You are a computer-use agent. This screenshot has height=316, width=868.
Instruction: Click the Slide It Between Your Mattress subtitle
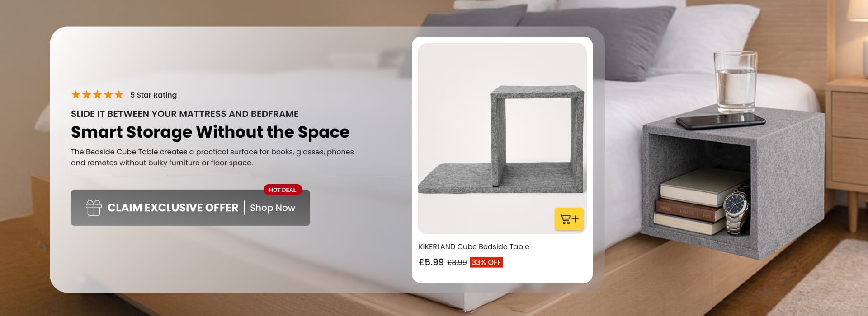184,114
